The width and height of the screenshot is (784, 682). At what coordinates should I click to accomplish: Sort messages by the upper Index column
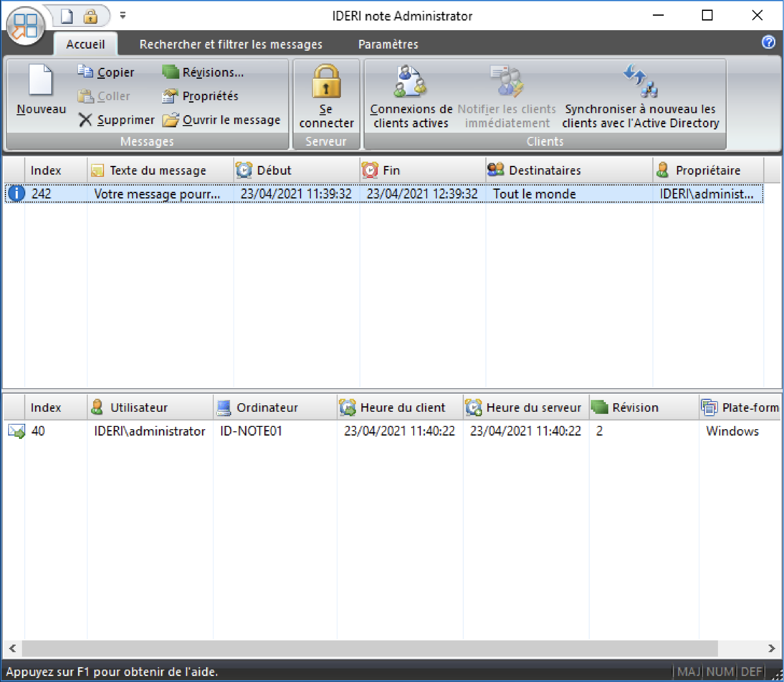point(56,170)
